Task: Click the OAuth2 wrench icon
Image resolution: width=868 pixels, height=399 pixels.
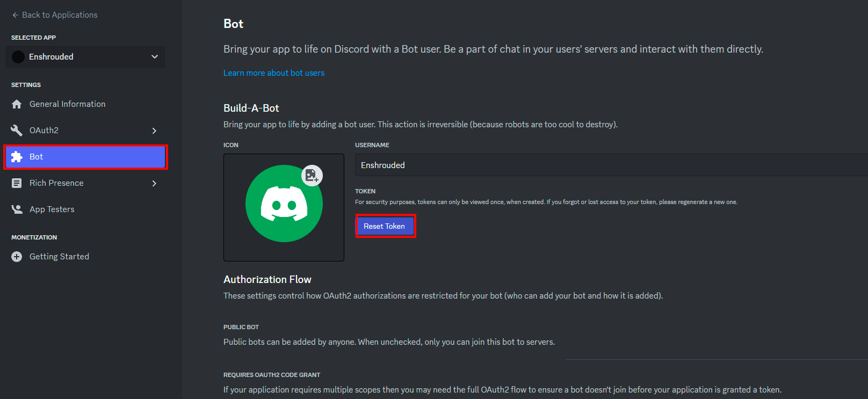Action: (17, 130)
